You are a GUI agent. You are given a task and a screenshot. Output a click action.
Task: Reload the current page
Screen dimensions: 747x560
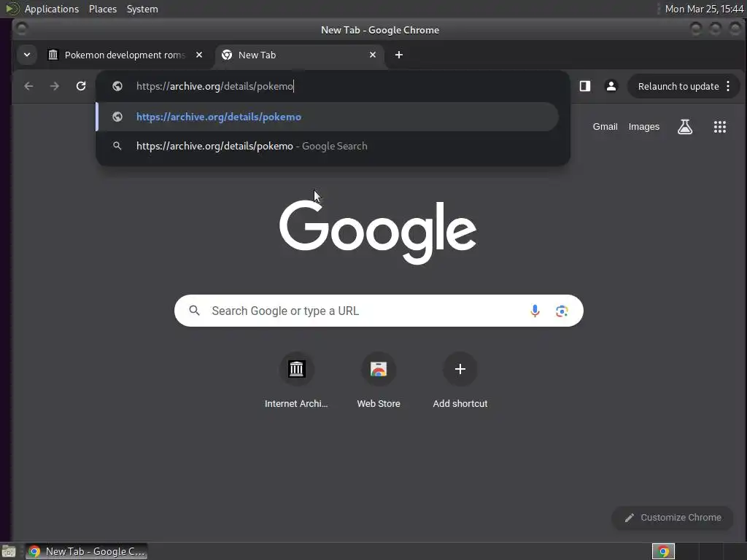click(x=81, y=86)
